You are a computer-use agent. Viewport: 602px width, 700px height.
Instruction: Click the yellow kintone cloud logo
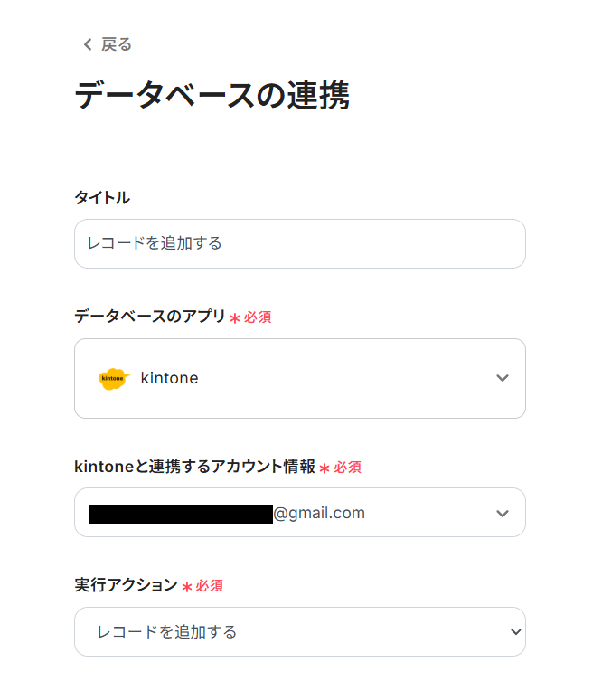[x=114, y=378]
